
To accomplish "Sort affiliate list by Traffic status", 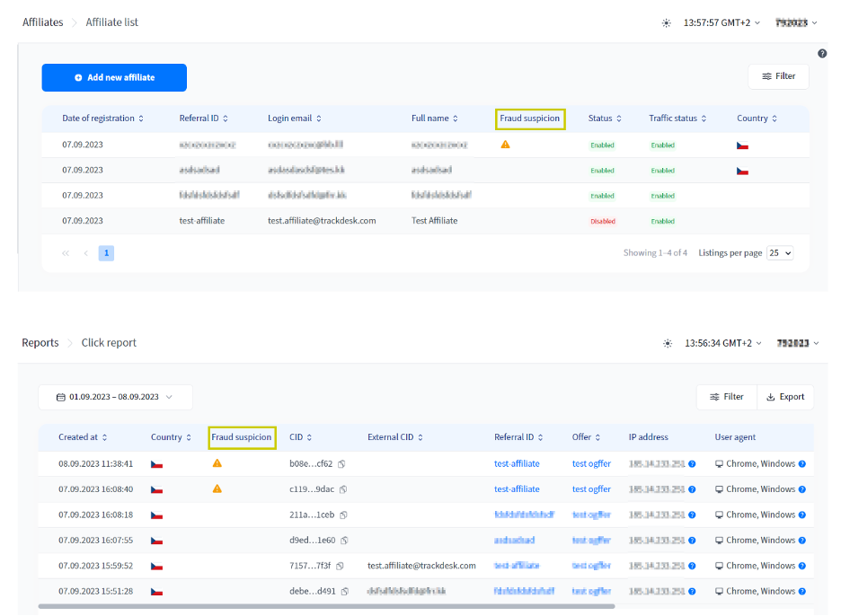I will [677, 119].
